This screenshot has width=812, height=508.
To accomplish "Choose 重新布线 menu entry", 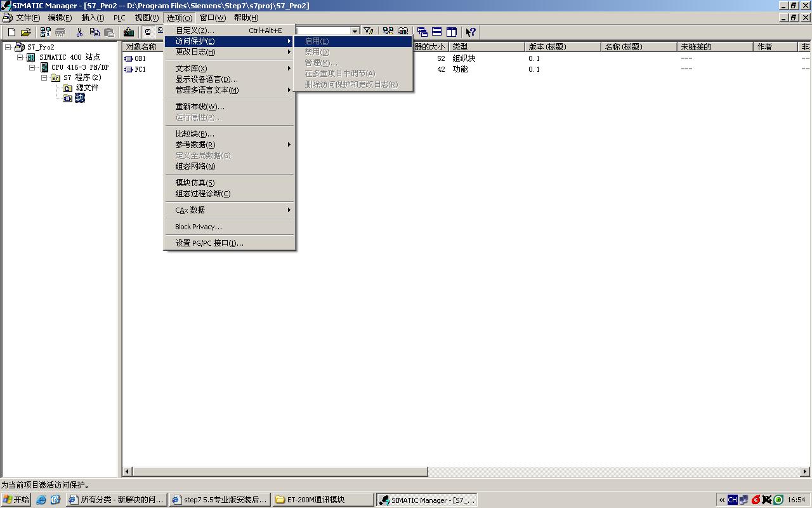I will pos(230,107).
